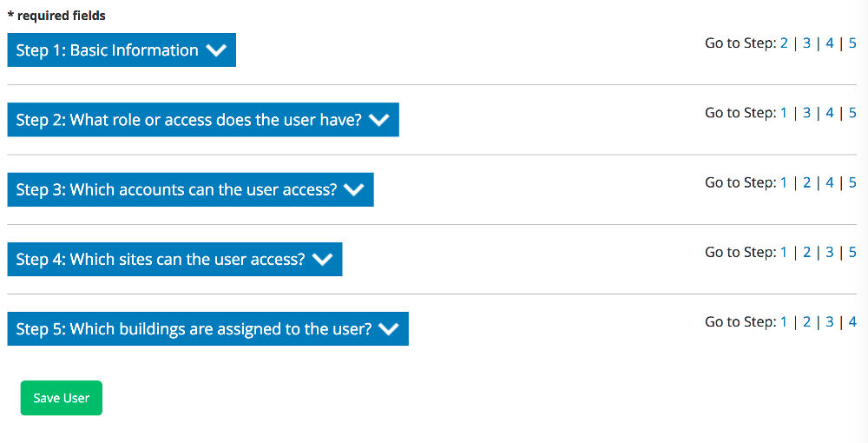Go to step 4 from Step 3 row
Image resolution: width=868 pixels, height=443 pixels.
click(x=830, y=182)
